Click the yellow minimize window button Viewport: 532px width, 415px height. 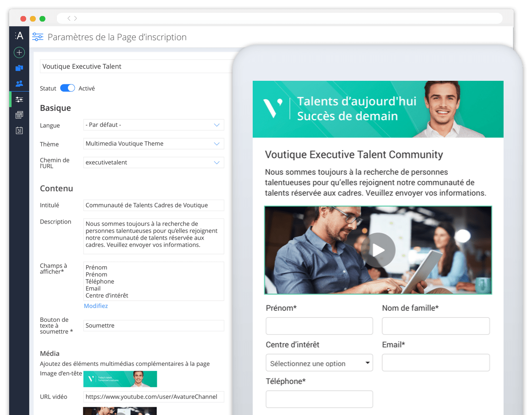pyautogui.click(x=33, y=19)
